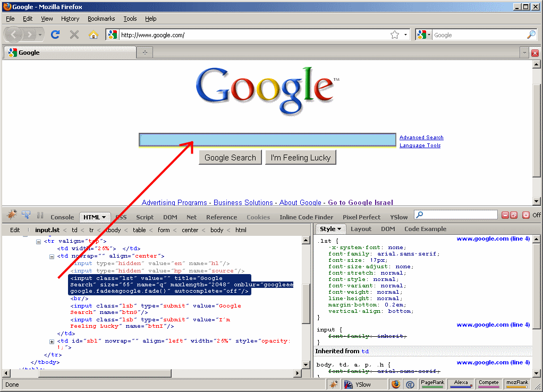Click the PageRank indicator bar
The height and width of the screenshot is (392, 543).
click(432, 384)
